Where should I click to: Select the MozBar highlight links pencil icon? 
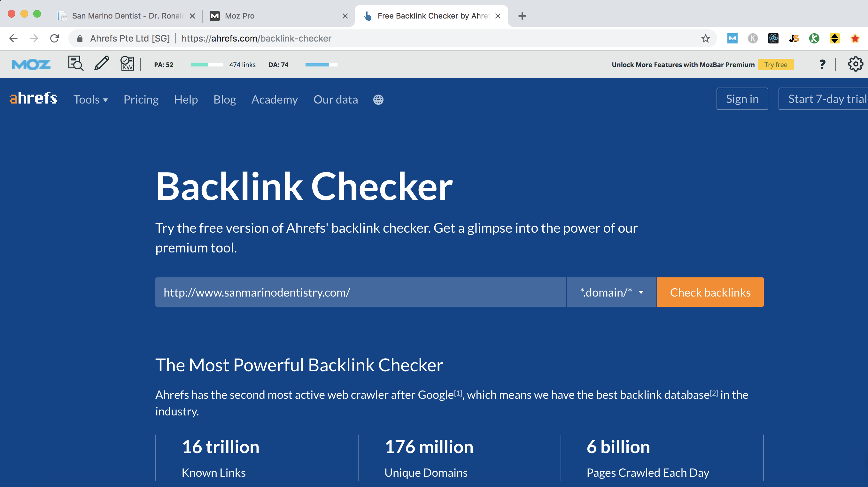click(102, 63)
